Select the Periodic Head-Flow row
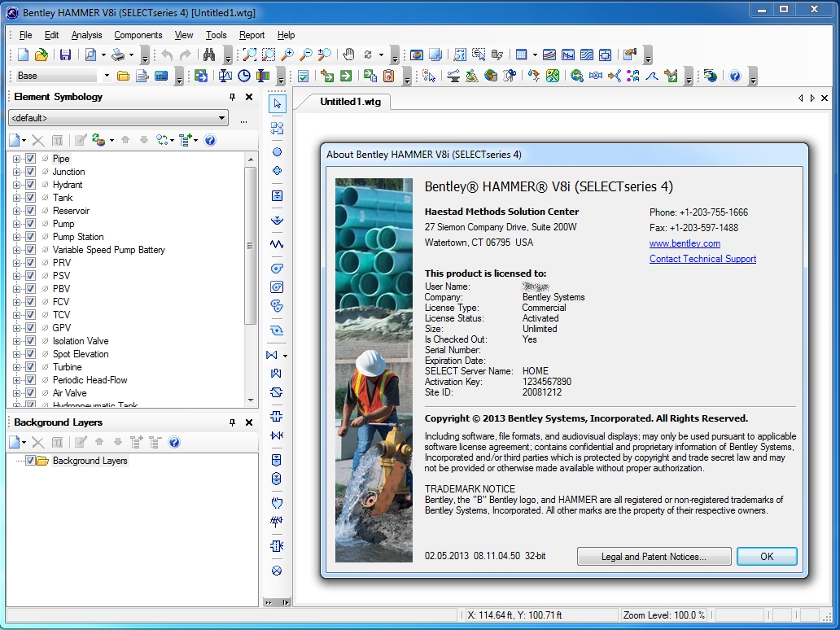This screenshot has width=840, height=630. click(x=90, y=380)
